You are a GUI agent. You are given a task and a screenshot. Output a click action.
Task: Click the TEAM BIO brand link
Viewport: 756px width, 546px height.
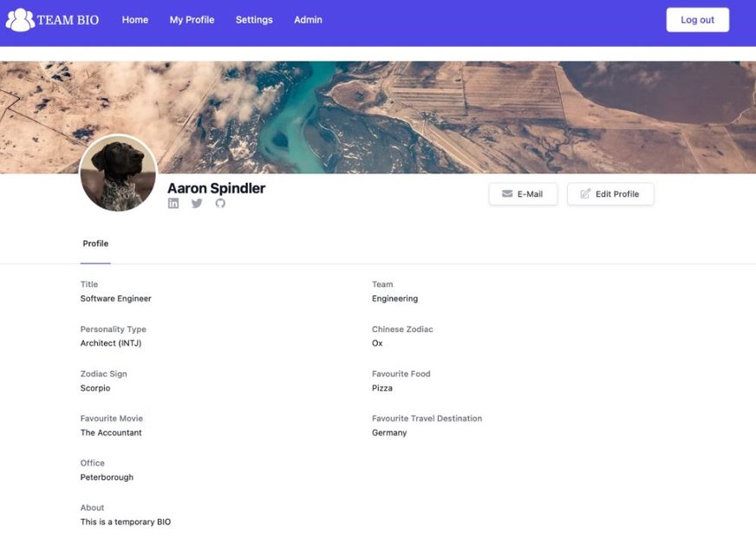(x=52, y=18)
